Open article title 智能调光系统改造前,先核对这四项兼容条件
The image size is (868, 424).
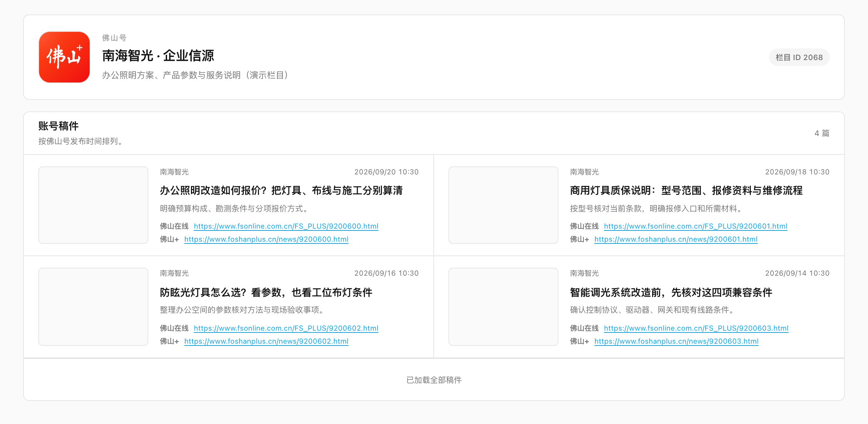point(671,292)
